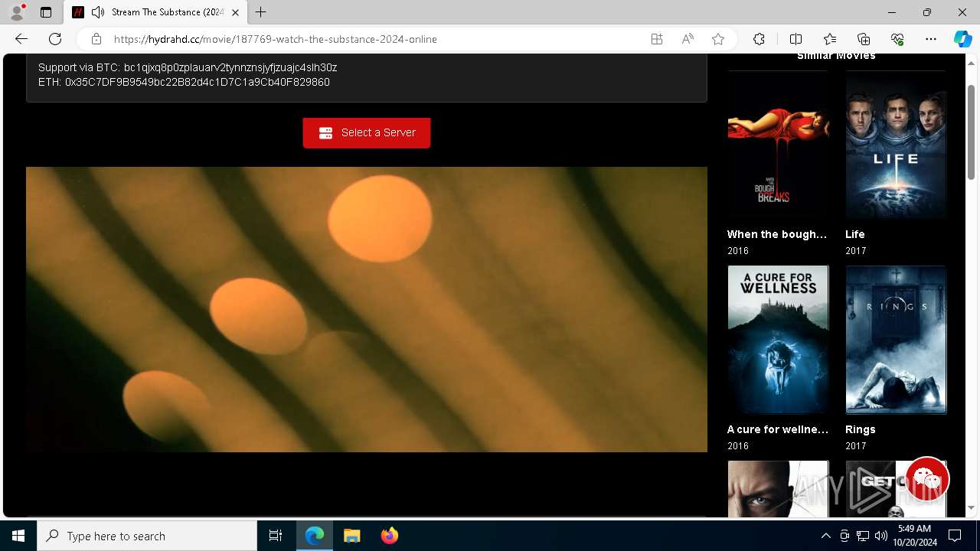Select the BTC support address text
980x551 pixels.
click(x=230, y=67)
